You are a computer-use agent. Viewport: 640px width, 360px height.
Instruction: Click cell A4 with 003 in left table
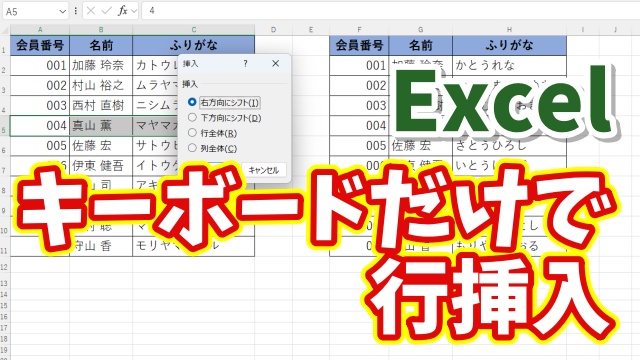(x=40, y=105)
